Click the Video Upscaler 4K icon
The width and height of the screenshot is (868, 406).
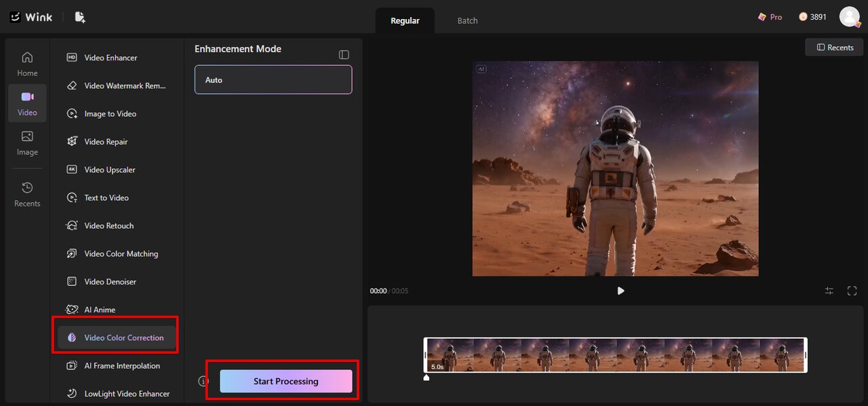point(72,170)
